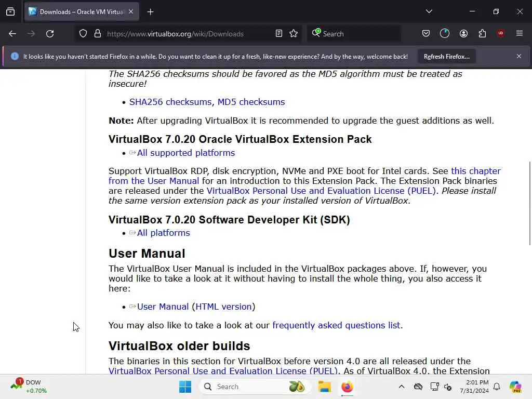532x399 pixels.
Task: Open the Firefox application hamburger menu
Action: click(x=519, y=33)
